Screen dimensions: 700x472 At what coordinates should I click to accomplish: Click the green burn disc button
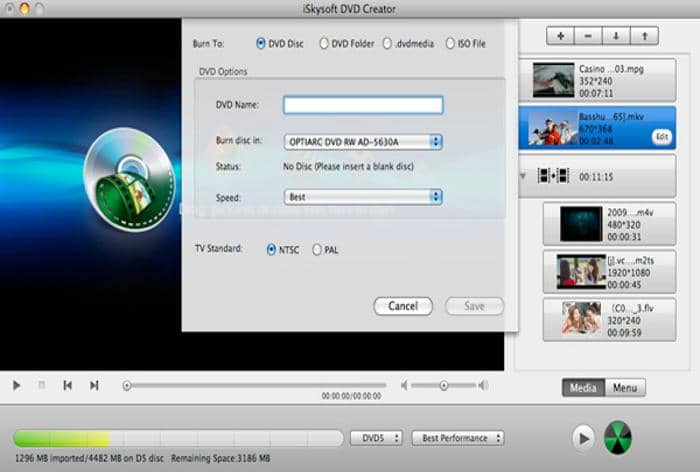point(617,438)
